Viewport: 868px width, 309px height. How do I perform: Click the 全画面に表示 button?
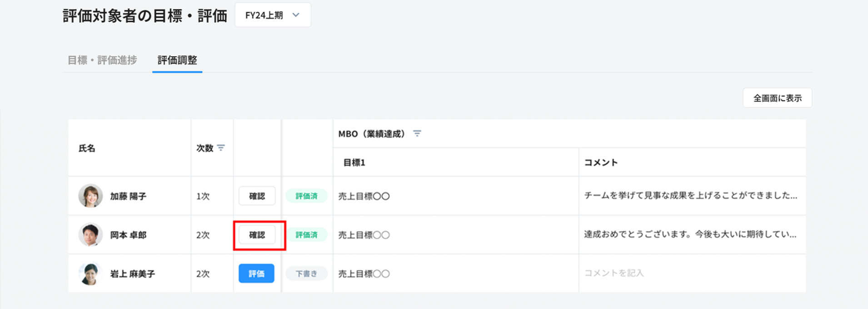pos(777,98)
